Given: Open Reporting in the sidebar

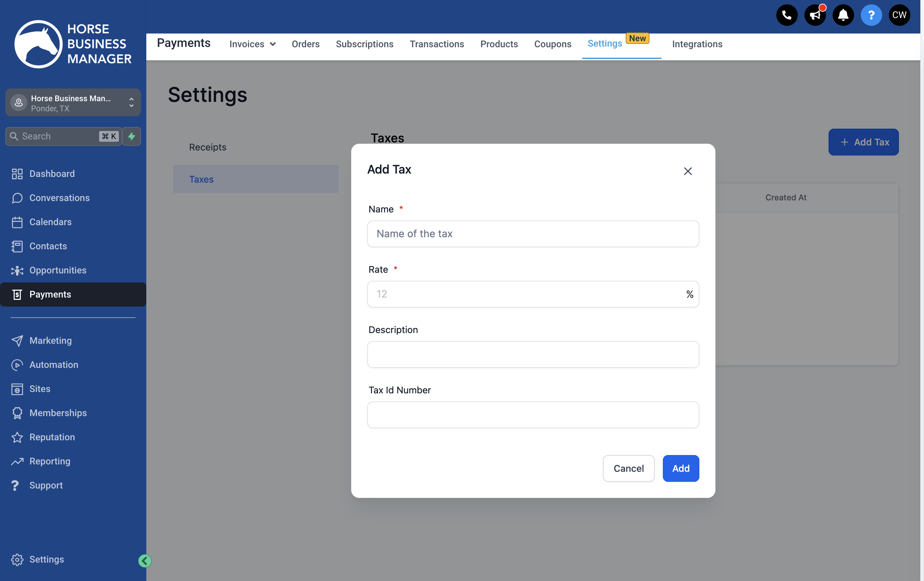Looking at the screenshot, I should pos(73,461).
